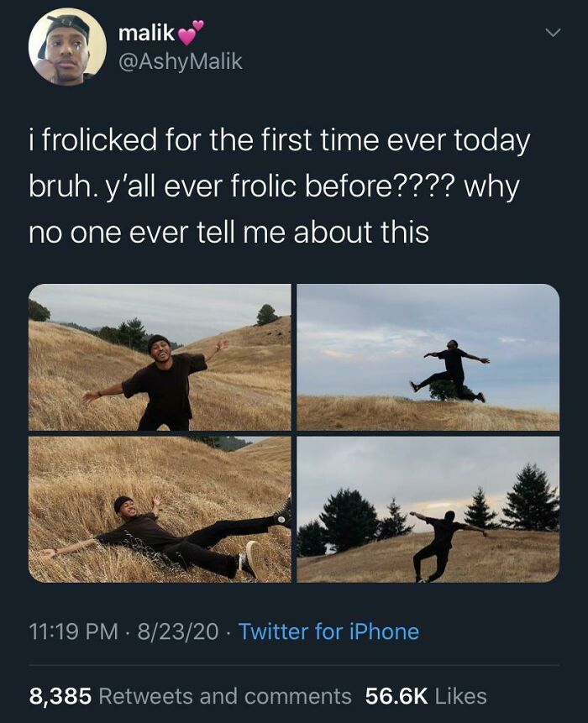
Task: Click the pink hearts emoji beside malik
Action: pos(192,34)
